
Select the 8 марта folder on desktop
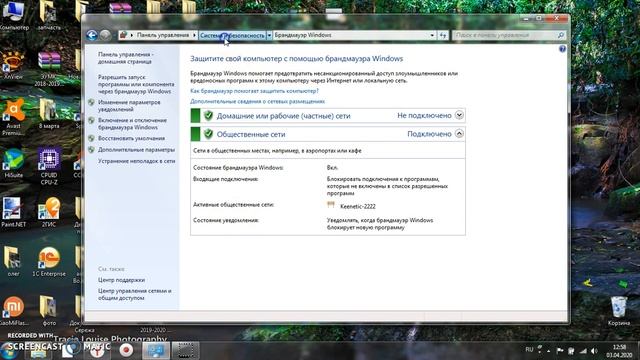49,113
